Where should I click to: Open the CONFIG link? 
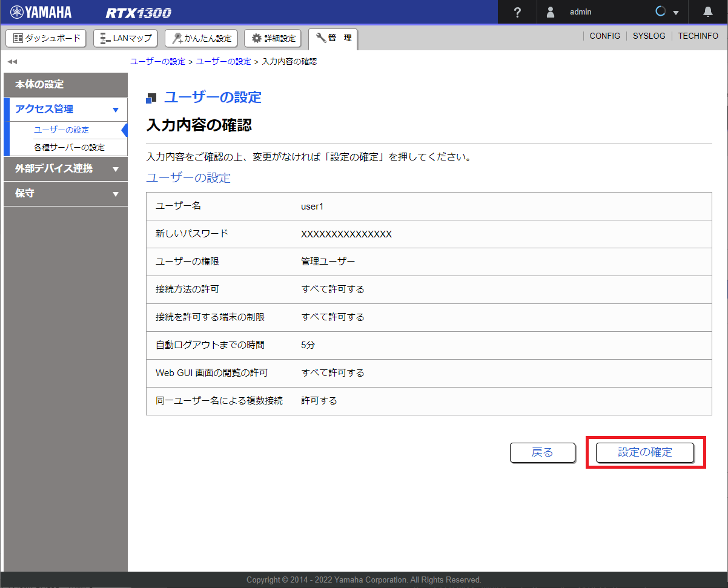pos(604,36)
